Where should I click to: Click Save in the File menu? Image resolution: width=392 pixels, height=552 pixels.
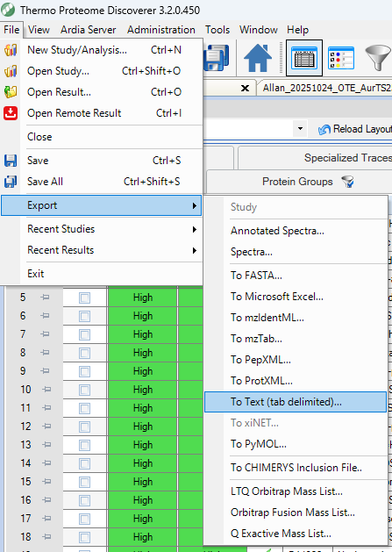click(x=102, y=161)
